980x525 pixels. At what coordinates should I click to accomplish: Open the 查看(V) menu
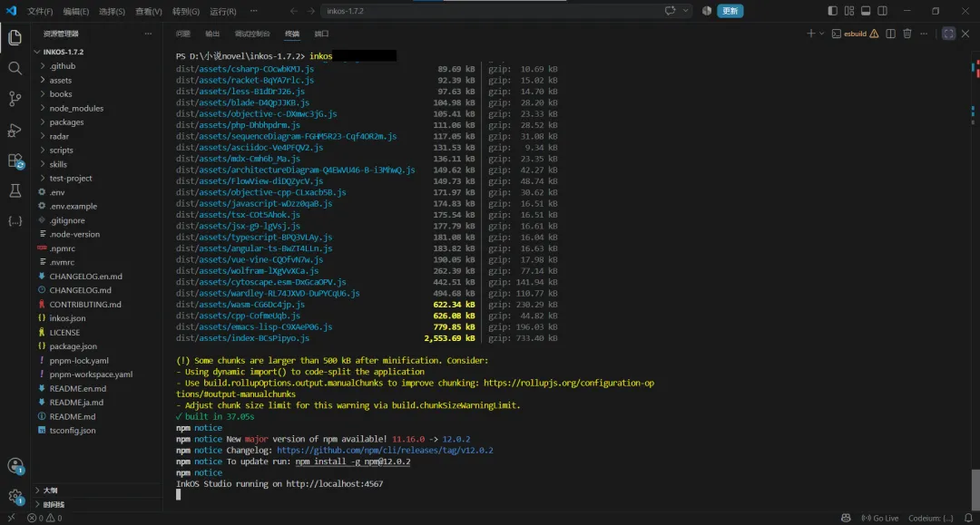tap(148, 11)
